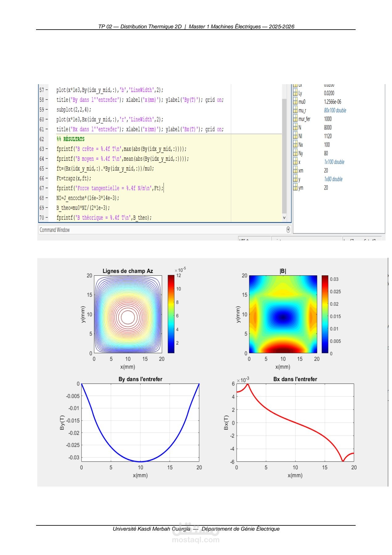Image resolution: width=392 pixels, height=555 pixels.
Task: Click the blue By curve in entrefer plot
Action: coord(140,461)
